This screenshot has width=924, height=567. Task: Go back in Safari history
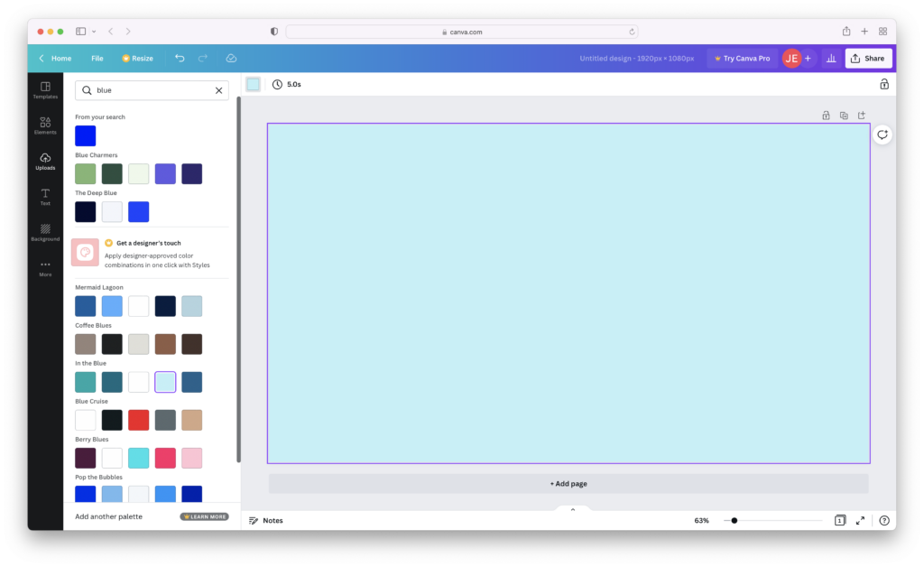[110, 32]
